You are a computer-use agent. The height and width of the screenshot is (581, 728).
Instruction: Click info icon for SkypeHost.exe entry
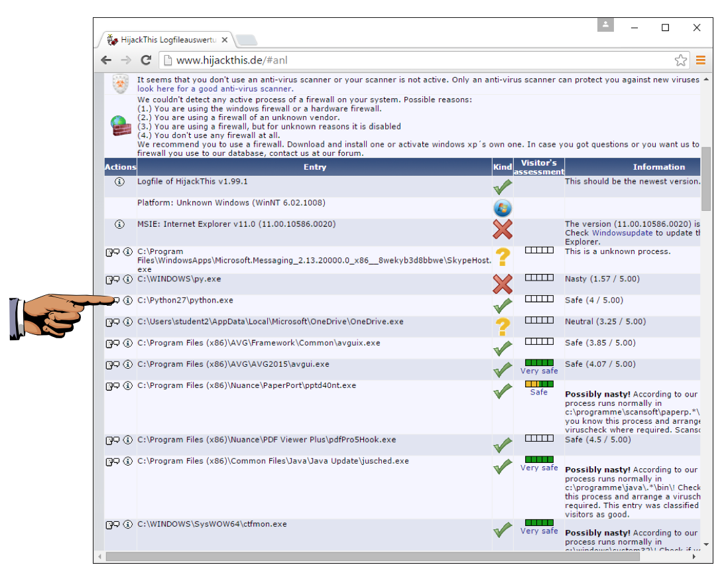128,252
